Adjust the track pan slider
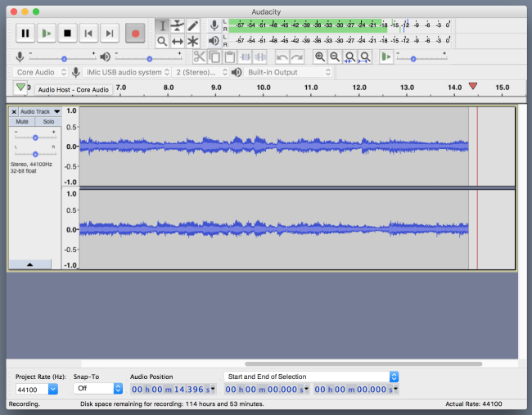The width and height of the screenshot is (532, 415). coord(35,154)
